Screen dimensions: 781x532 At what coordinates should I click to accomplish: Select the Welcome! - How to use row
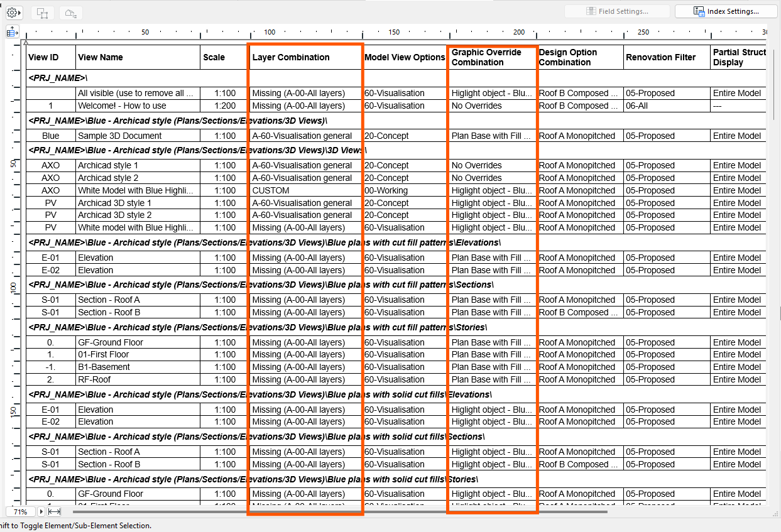[396, 106]
